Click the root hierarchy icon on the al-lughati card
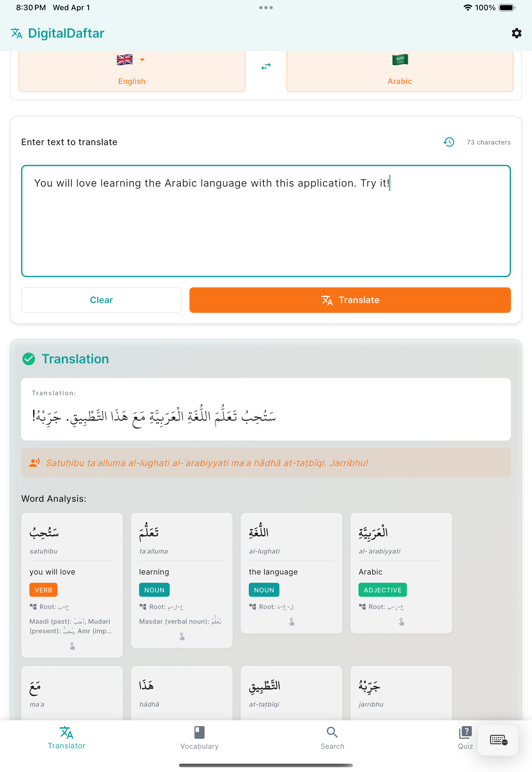This screenshot has width=532, height=772. click(253, 607)
